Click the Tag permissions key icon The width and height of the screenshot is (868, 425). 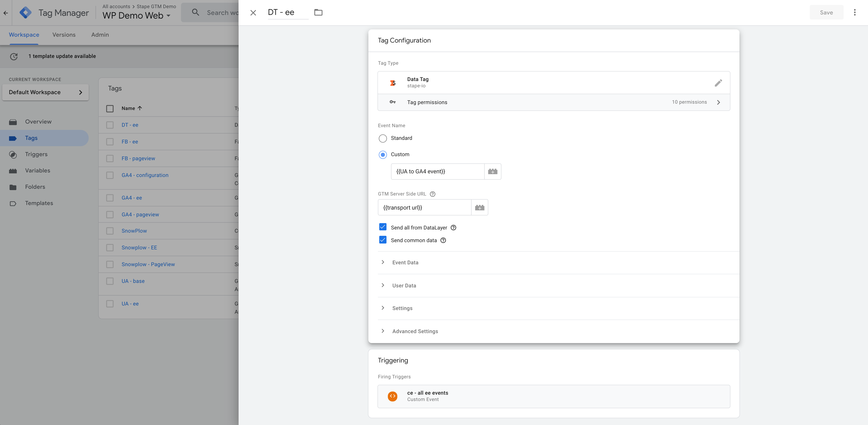pos(393,102)
